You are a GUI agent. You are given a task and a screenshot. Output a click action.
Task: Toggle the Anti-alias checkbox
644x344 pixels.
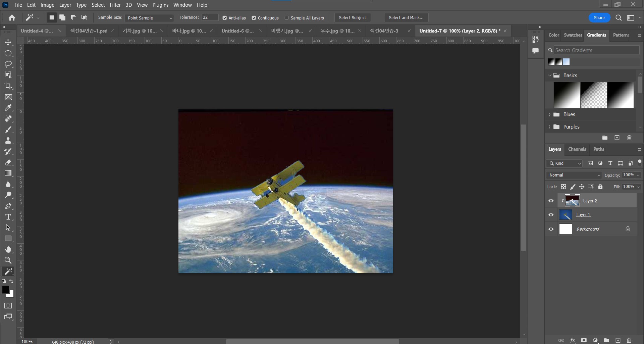click(225, 18)
